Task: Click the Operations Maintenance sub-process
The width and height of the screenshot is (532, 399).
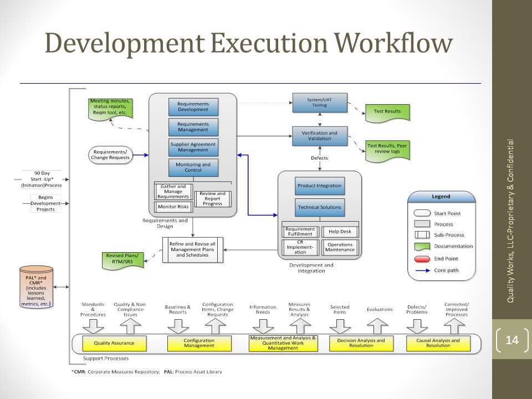Action: [340, 247]
